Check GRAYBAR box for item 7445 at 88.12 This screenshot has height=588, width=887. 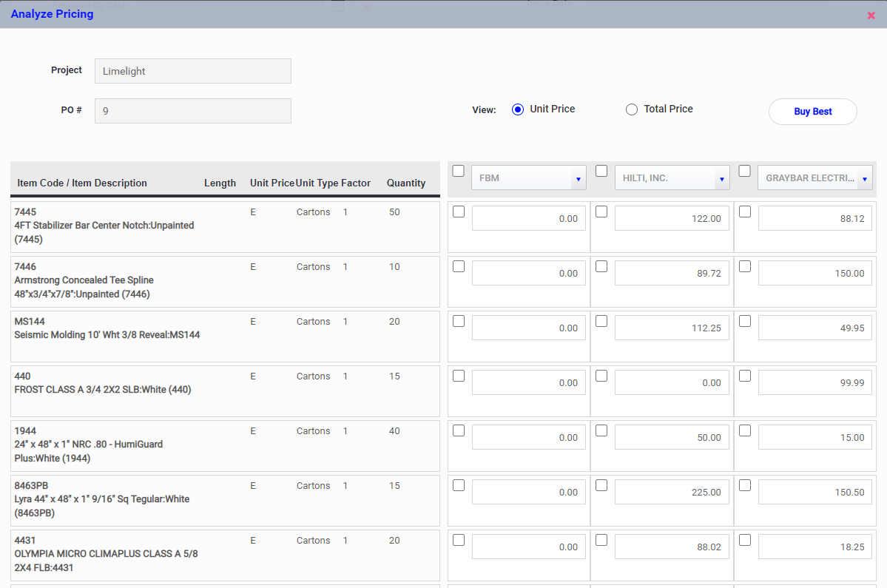(x=745, y=212)
